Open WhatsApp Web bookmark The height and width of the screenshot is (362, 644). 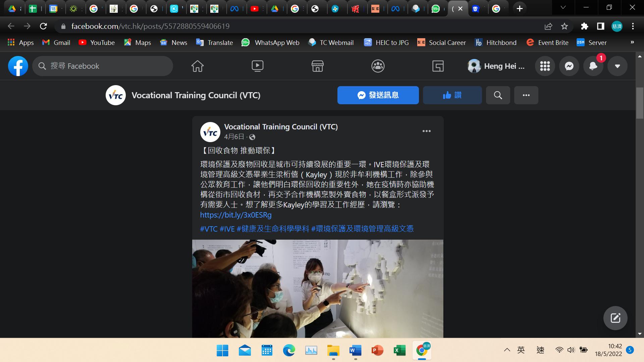pos(270,43)
